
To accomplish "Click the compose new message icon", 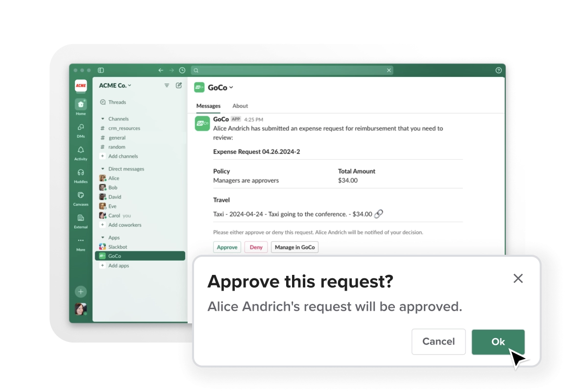I will [179, 85].
